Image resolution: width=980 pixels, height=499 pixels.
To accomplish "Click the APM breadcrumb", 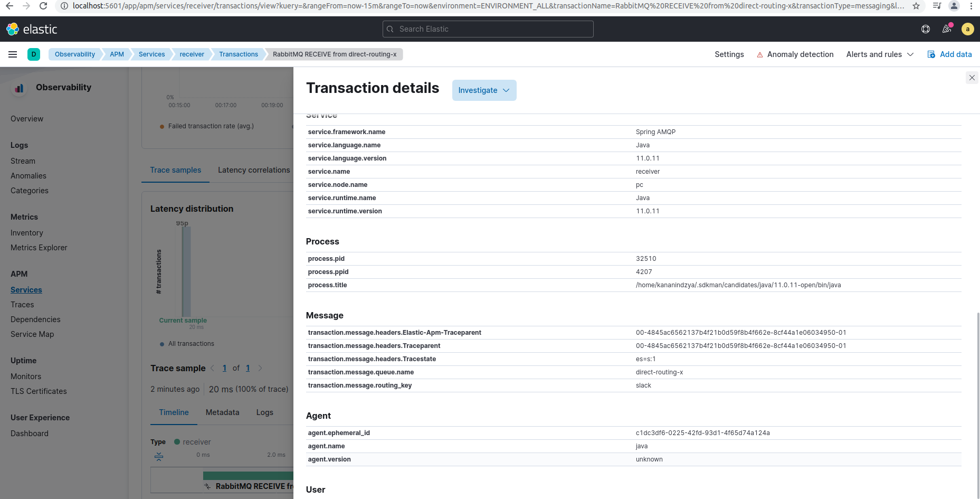I will tap(117, 54).
